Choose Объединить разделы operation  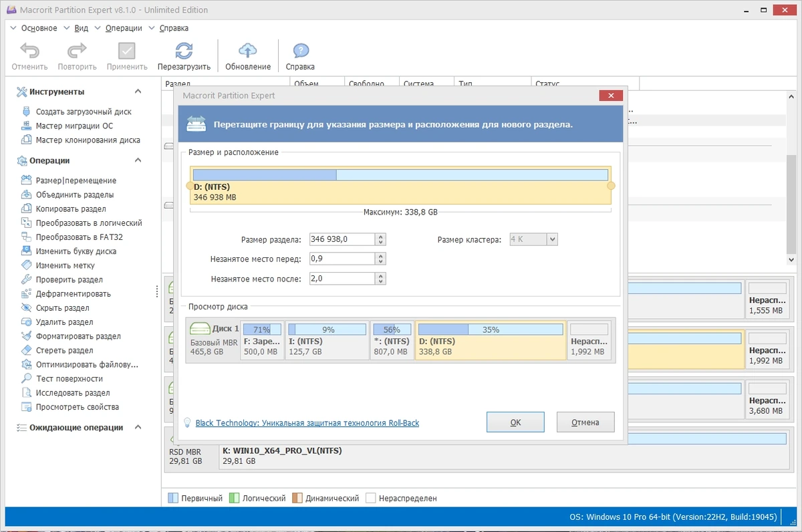pos(74,194)
